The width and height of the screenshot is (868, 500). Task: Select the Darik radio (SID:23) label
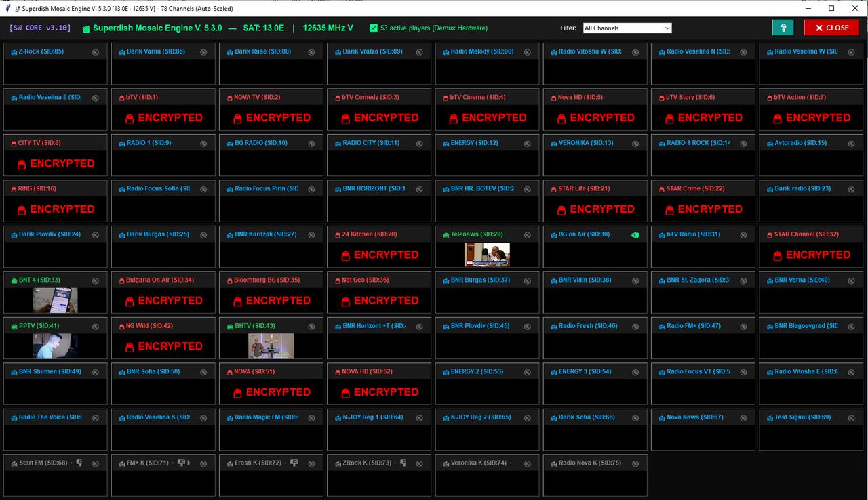[x=803, y=189]
